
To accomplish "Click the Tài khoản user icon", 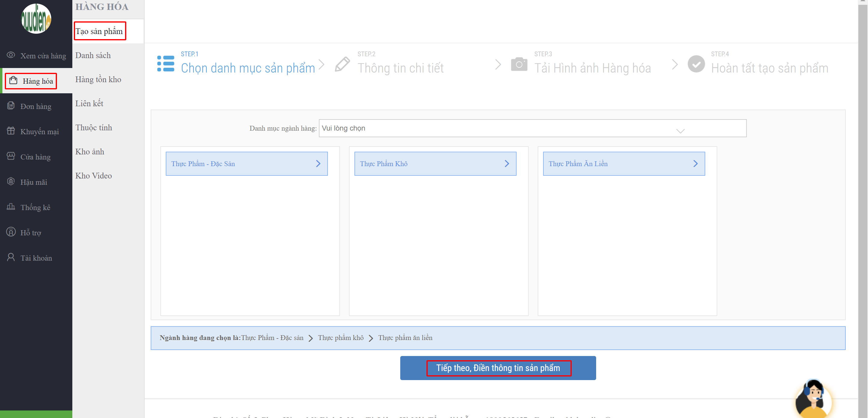I will point(11,258).
